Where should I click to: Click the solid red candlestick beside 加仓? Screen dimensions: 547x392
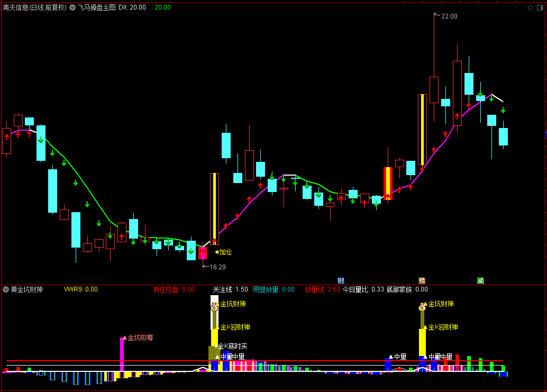point(203,253)
